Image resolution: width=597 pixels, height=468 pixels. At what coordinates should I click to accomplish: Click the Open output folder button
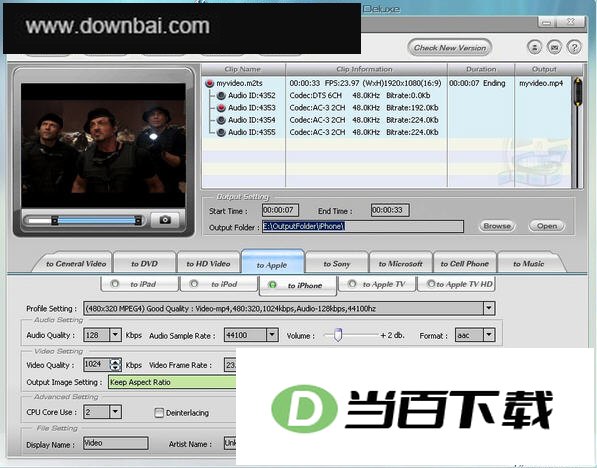click(547, 226)
